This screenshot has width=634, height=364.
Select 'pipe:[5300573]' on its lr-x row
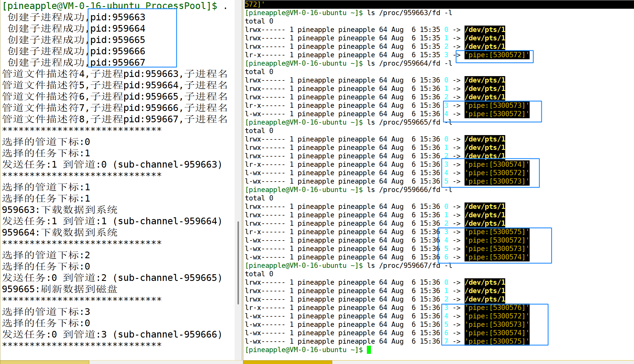pyautogui.click(x=497, y=105)
